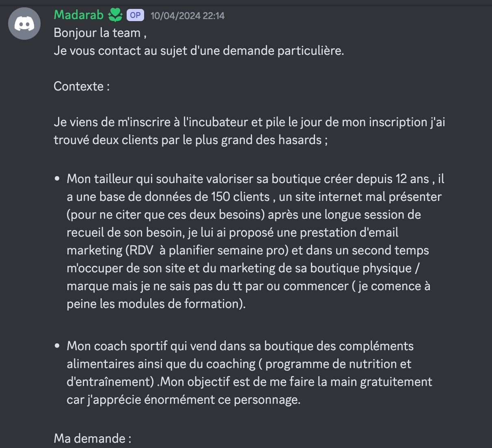Click the "Contexte :" heading text
Screen dimensions: 492x448
[x=82, y=86]
